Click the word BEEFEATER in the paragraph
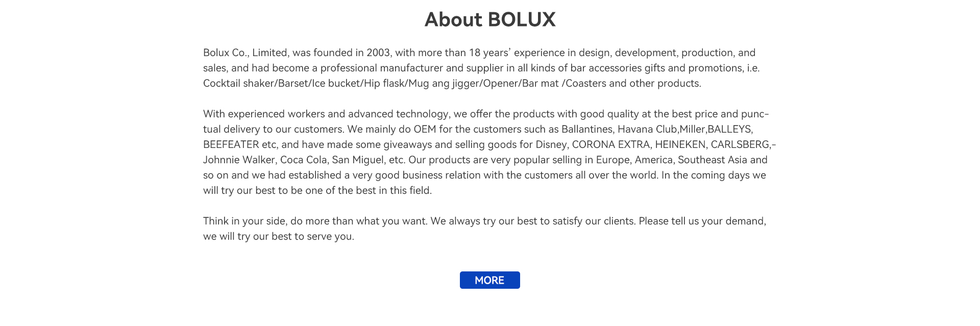Screen dimensions: 980x326 point(231,144)
